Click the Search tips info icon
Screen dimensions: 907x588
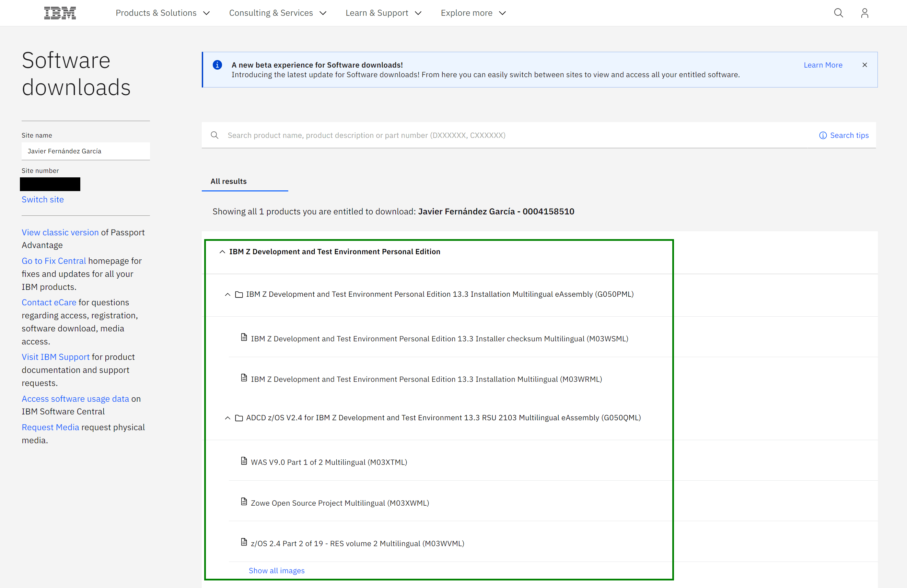pos(823,135)
